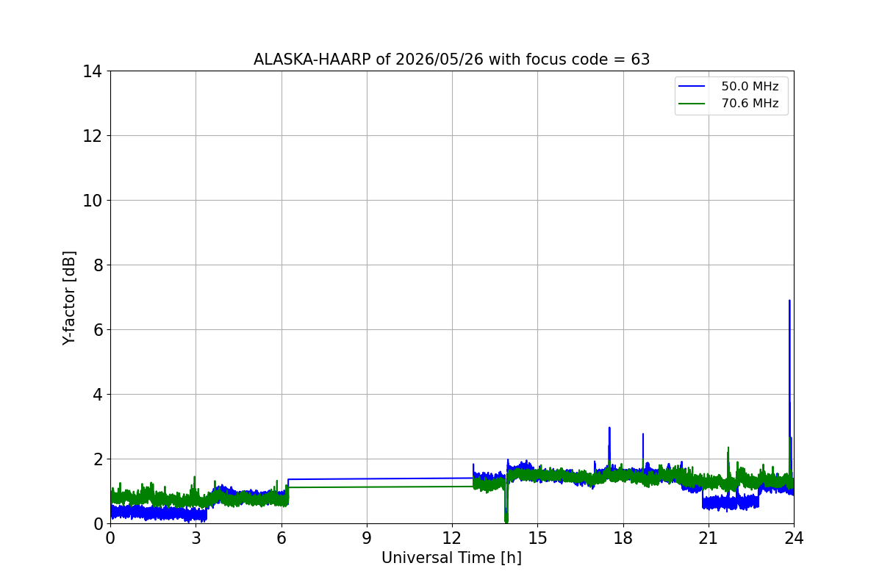Select the 50.0 MHz legend label
Screen dimensions: 882x588
(750, 87)
